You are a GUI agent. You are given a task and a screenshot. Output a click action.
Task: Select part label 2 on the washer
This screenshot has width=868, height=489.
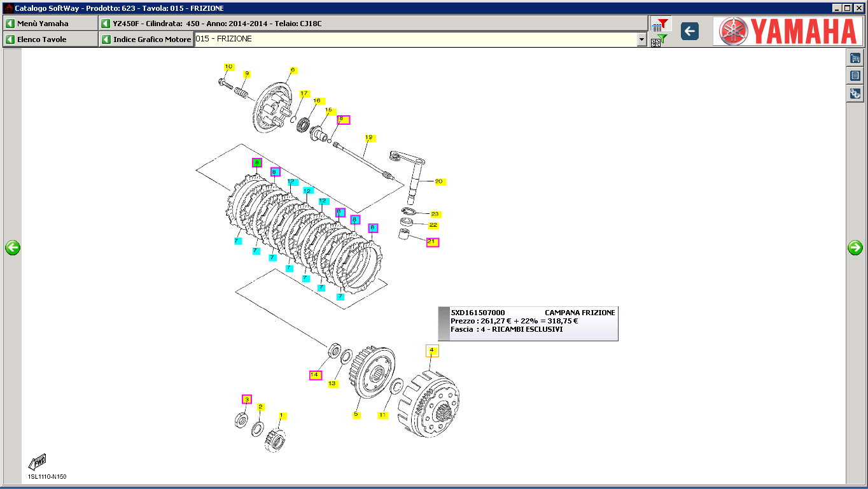point(260,407)
